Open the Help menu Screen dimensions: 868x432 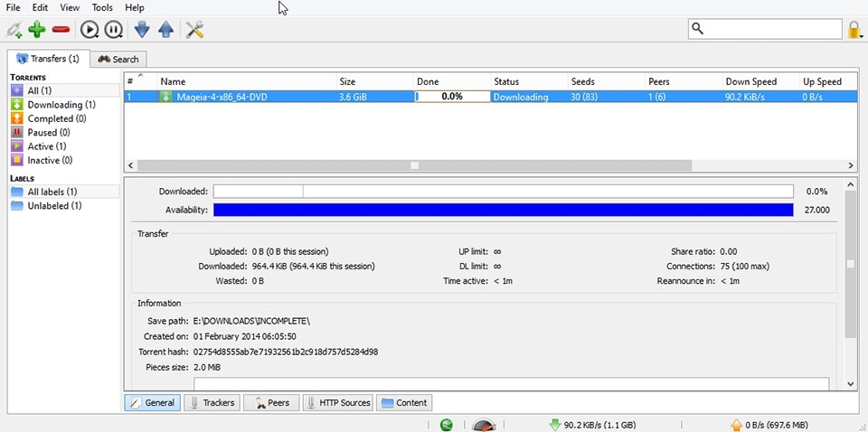135,8
